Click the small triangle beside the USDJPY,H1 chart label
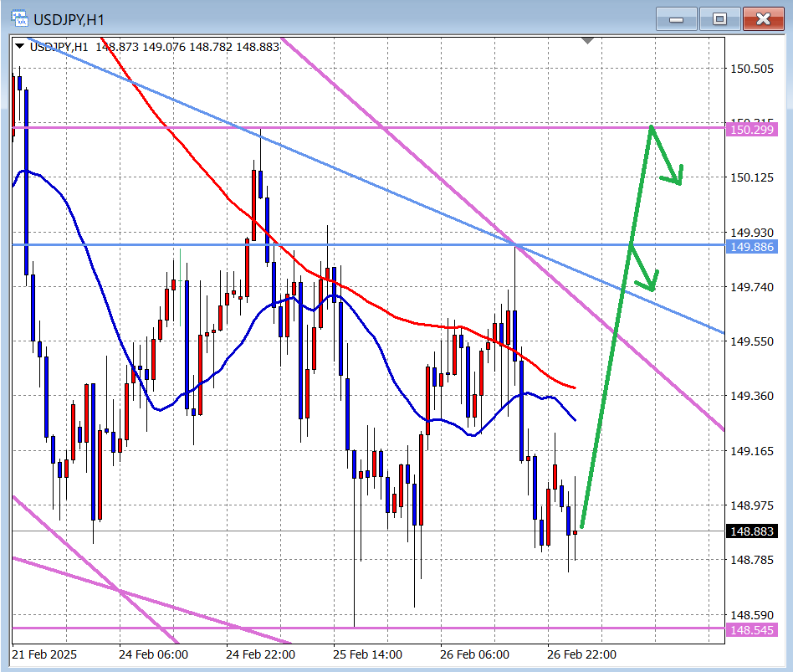Screen dimensions: 793x672 (x=19, y=47)
